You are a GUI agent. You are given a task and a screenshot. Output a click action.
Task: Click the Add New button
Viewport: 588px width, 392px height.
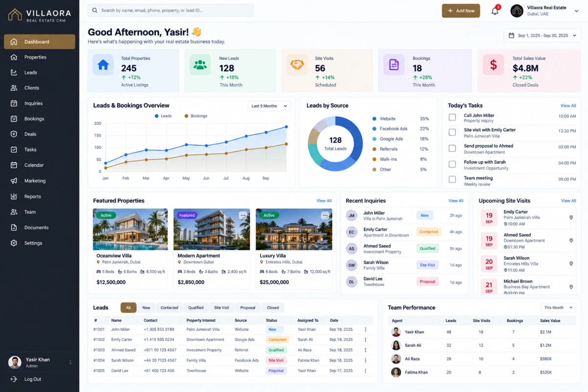click(x=461, y=11)
